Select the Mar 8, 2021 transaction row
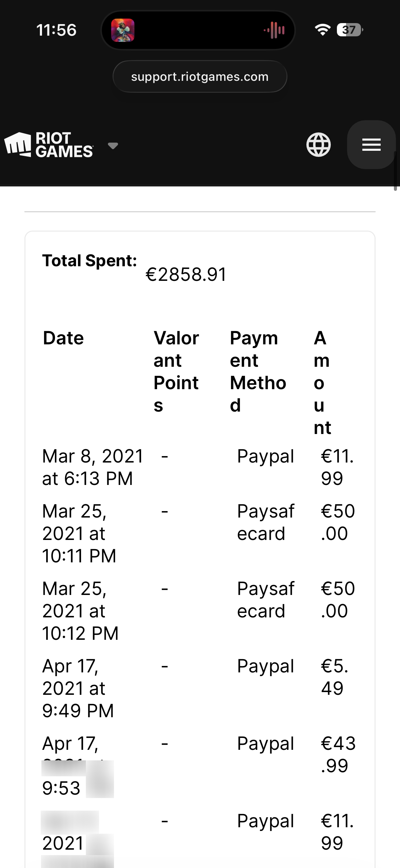This screenshot has width=400, height=868. (199, 467)
